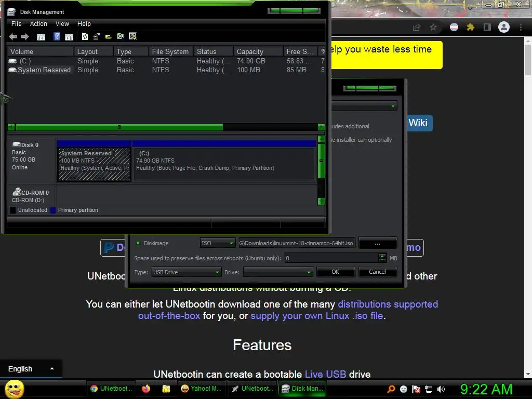
Task: Open the Wiki button on the webpage
Action: coord(420,123)
